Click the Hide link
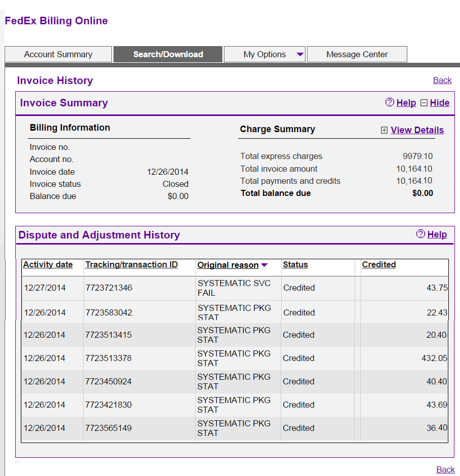 (x=439, y=103)
